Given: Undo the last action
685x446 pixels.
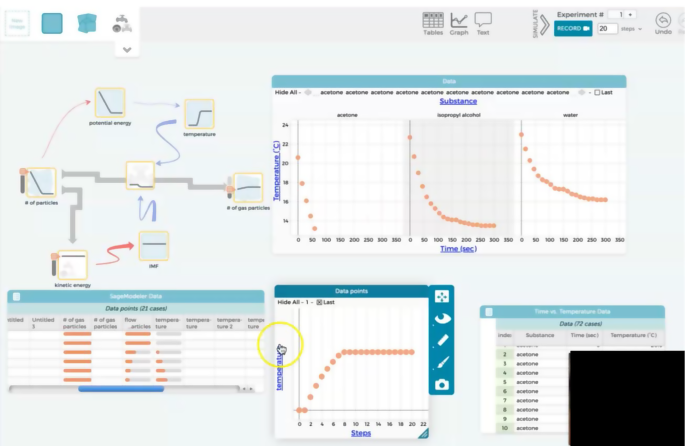Looking at the screenshot, I should (663, 24).
